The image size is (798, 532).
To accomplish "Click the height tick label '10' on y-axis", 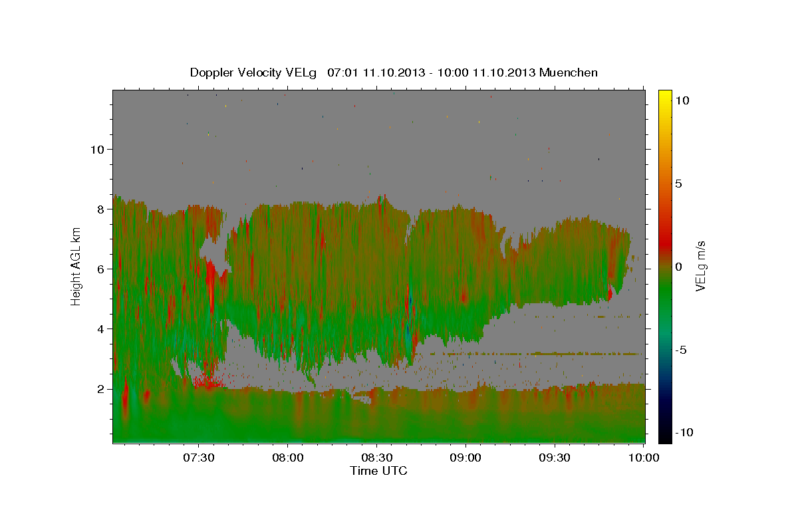I will [98, 150].
